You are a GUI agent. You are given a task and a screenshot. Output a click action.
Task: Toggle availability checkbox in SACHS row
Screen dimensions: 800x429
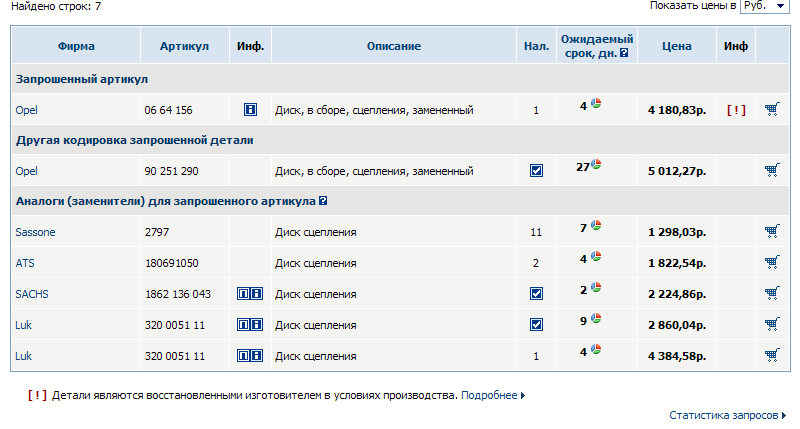(x=536, y=294)
